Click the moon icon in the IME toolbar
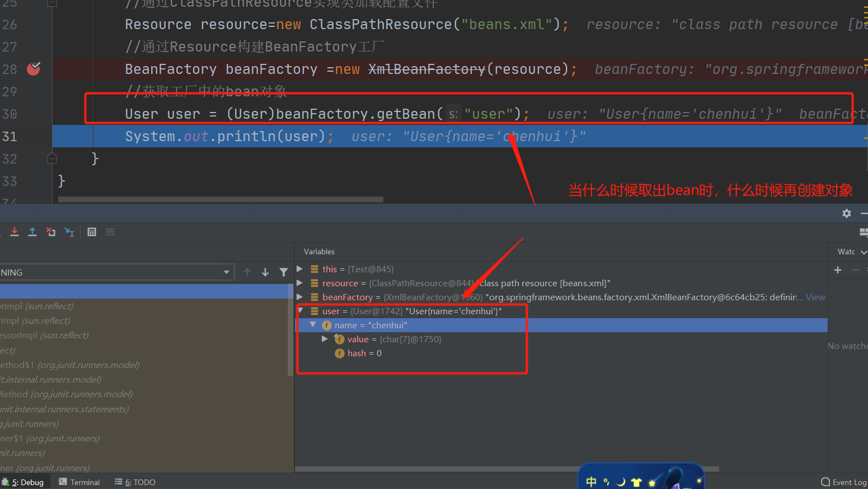Viewport: 868px width, 489px height. [621, 482]
